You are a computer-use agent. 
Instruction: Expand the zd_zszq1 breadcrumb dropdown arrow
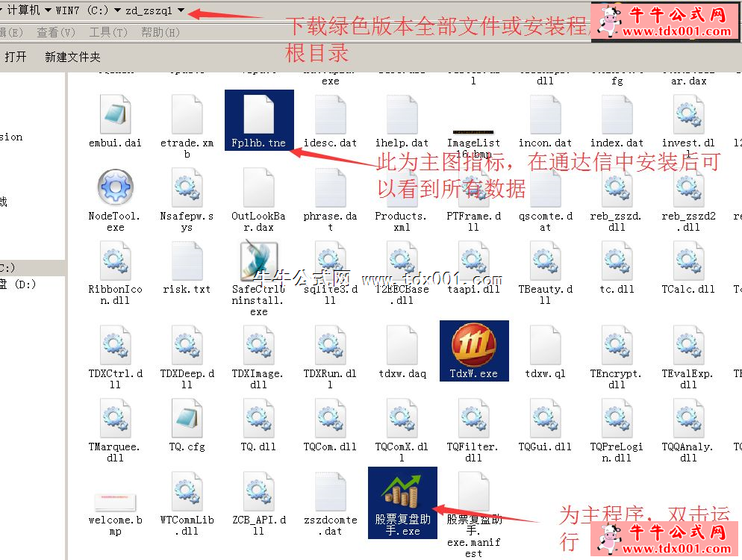click(x=181, y=10)
